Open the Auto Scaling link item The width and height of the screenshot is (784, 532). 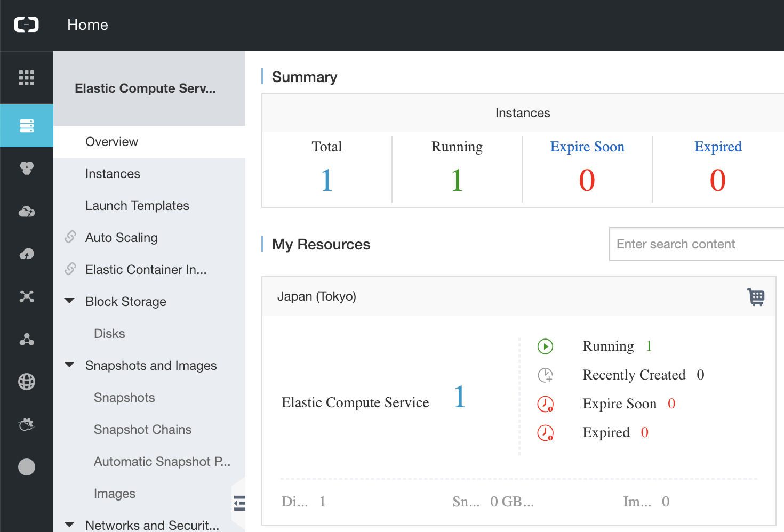coord(121,238)
